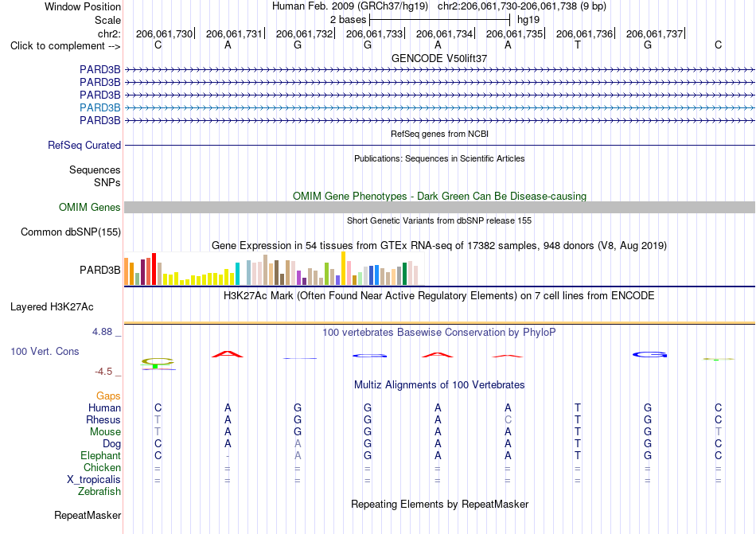Click coordinate label 206,061,730

pyautogui.click(x=164, y=33)
